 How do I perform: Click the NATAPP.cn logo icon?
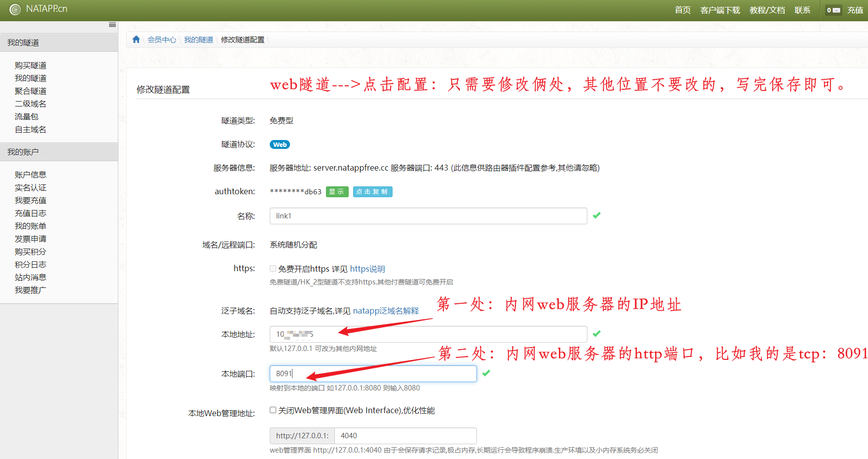[15, 9]
